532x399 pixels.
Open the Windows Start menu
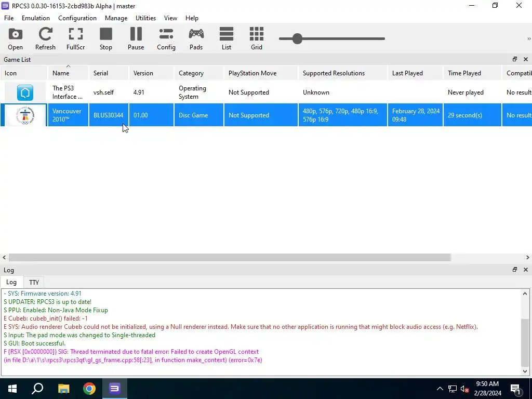click(12, 389)
